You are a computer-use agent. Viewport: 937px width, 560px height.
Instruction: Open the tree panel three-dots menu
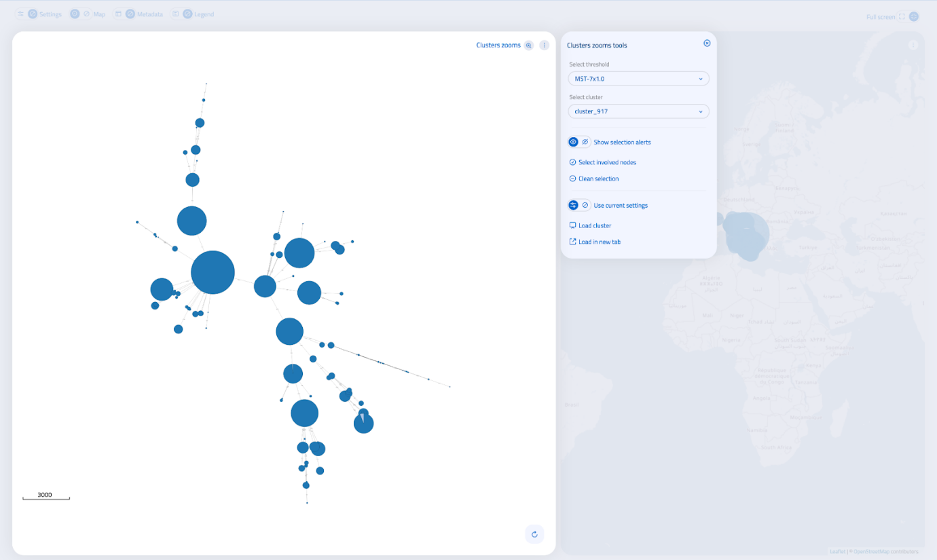click(x=545, y=45)
